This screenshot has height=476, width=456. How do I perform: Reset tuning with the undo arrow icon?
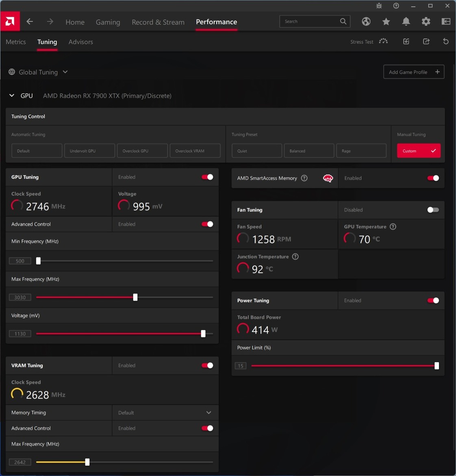click(446, 41)
